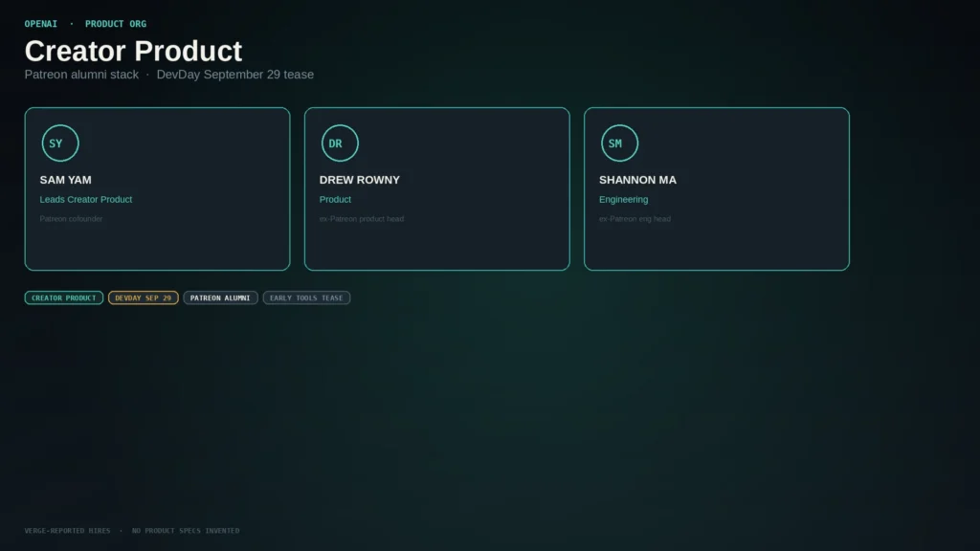
Task: Click 'DevDay September 29 tease' subtitle text
Action: [x=235, y=75]
